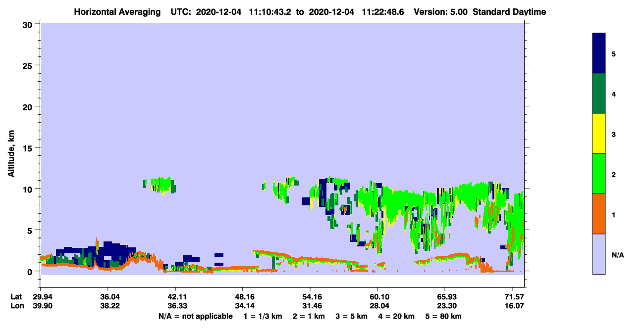Screen dimensions: 644x330
Task: Click the 'UTC:' label in title
Action: (x=181, y=12)
